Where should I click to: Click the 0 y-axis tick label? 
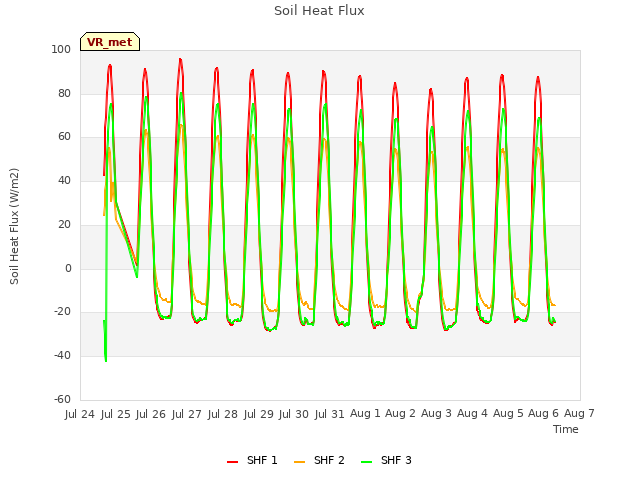(x=68, y=269)
